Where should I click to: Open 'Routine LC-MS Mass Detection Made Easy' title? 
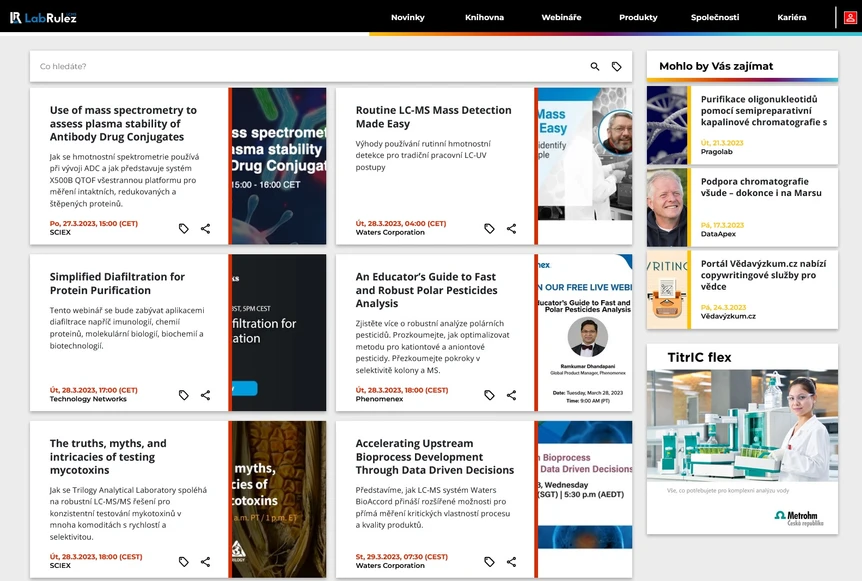point(433,117)
